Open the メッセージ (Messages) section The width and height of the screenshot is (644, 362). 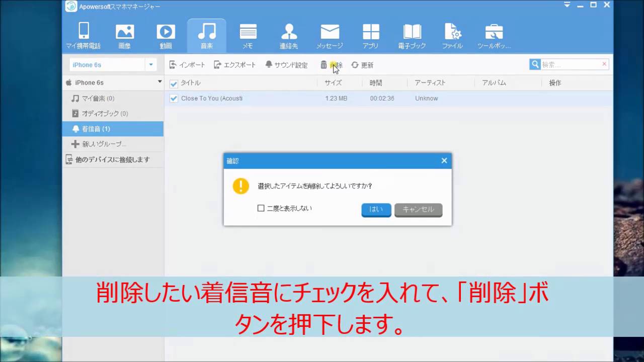(x=330, y=36)
